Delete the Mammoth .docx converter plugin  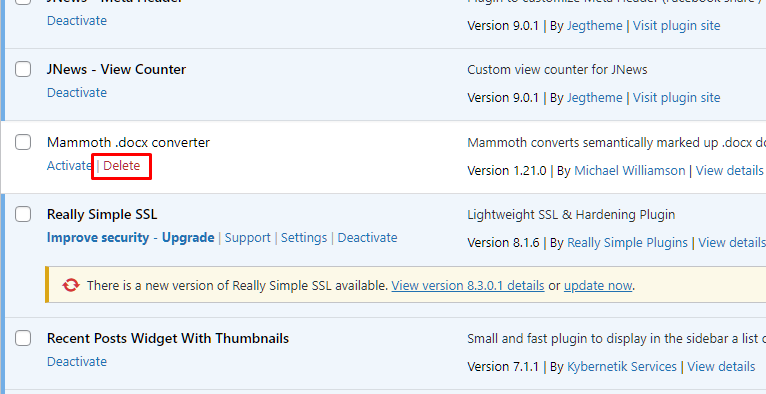[x=122, y=166]
